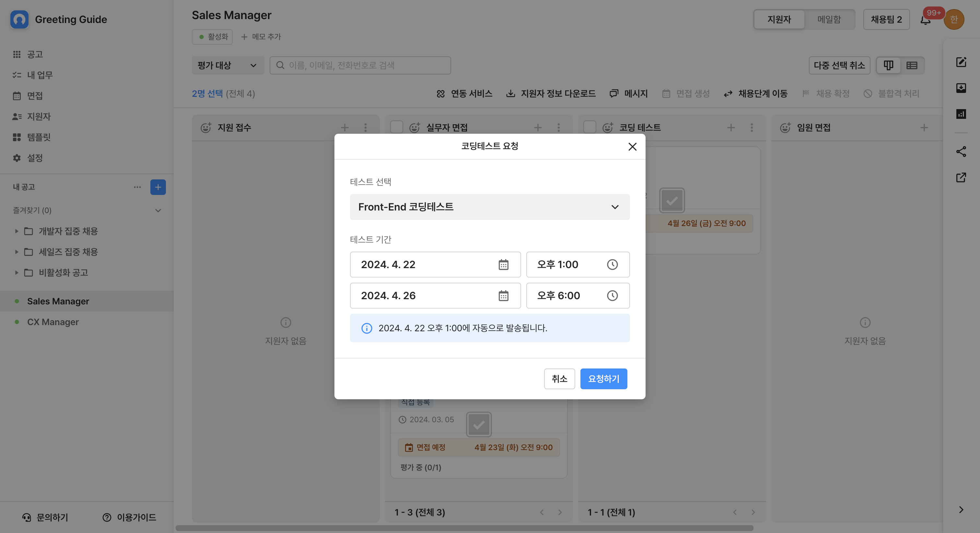Image resolution: width=980 pixels, height=533 pixels.
Task: Click the 채용팀 2 button
Action: coord(886,19)
